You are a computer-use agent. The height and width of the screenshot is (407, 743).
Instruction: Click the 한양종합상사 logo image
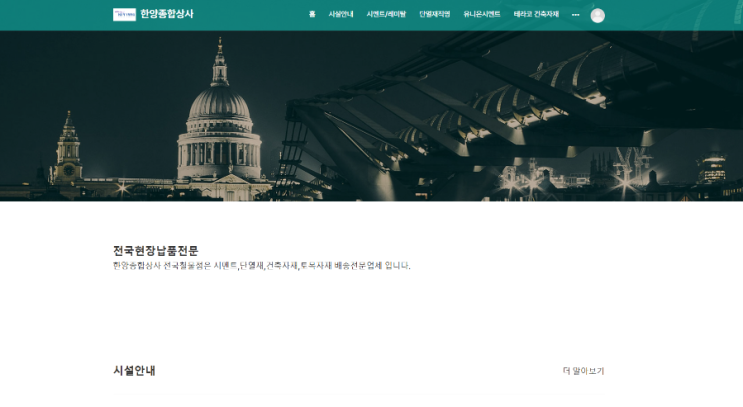(124, 15)
